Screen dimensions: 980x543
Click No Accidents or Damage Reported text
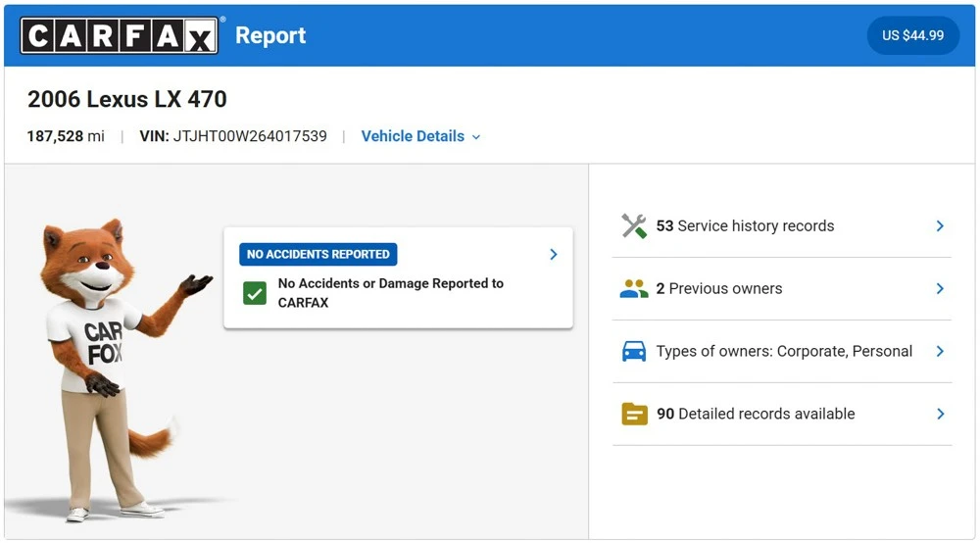tap(391, 292)
